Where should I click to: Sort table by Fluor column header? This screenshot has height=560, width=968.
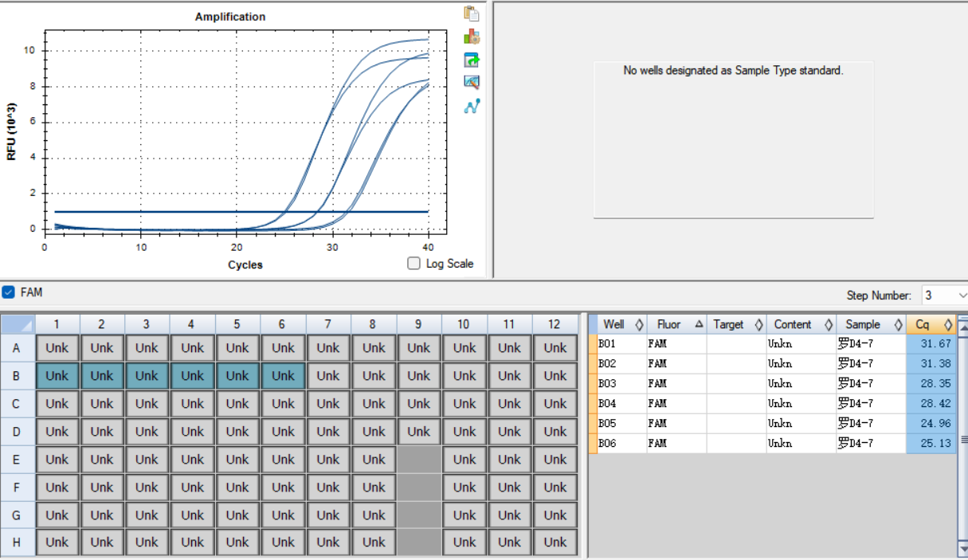tap(676, 324)
